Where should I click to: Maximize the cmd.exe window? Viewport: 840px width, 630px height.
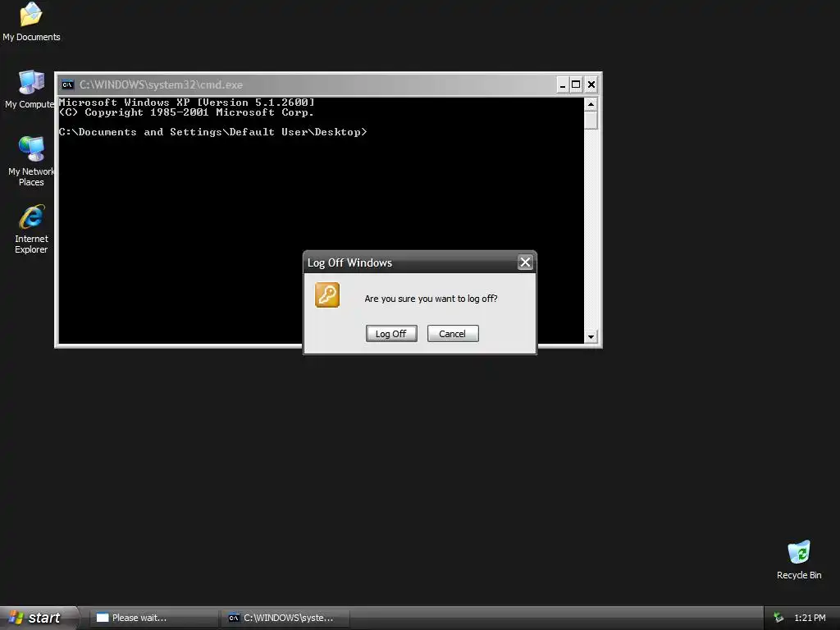[576, 84]
